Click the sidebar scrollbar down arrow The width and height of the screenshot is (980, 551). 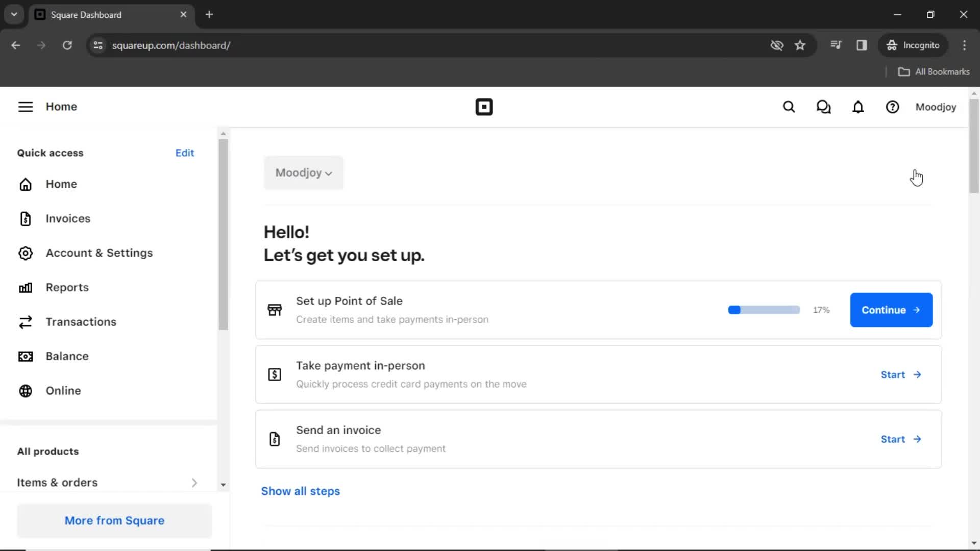tap(223, 485)
